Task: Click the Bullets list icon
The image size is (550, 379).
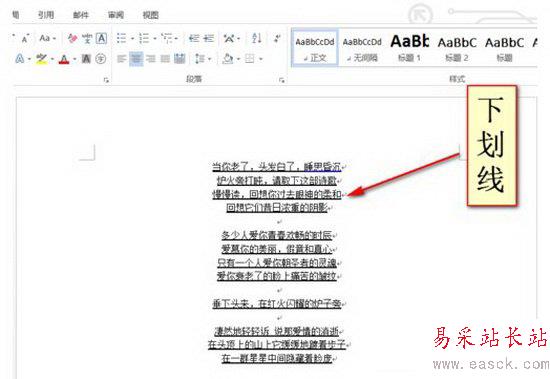Action: click(121, 38)
